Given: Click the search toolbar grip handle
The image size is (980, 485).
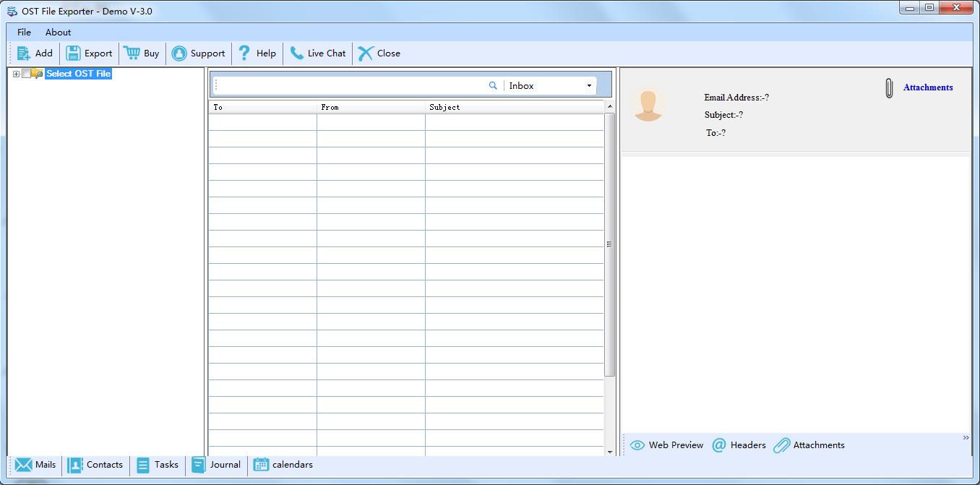Looking at the screenshot, I should coord(216,85).
